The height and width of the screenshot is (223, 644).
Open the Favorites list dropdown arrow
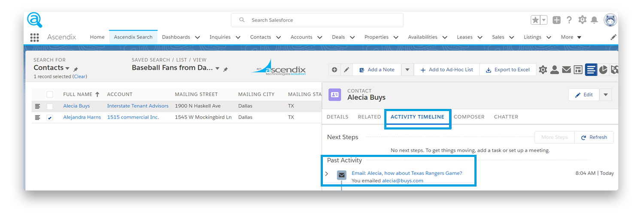544,20
